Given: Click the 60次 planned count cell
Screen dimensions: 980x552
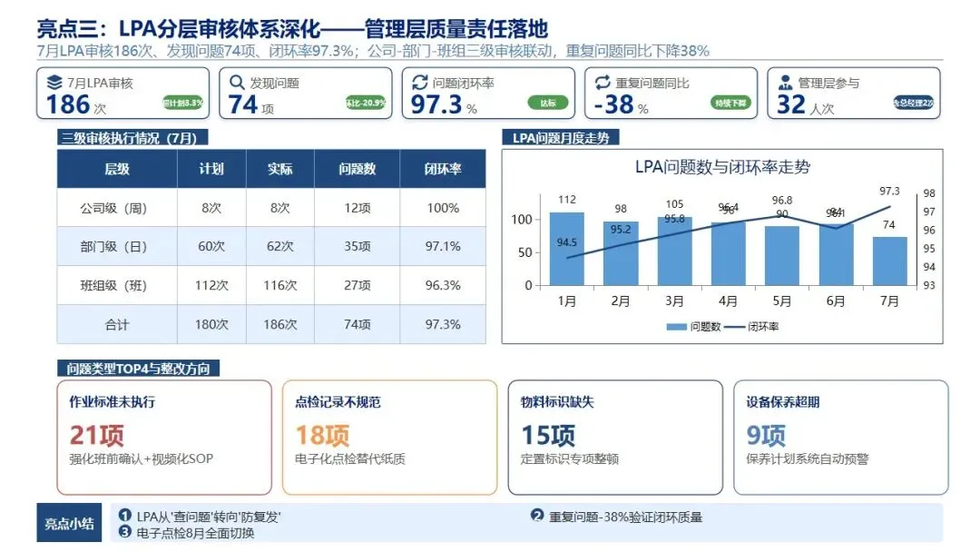Looking at the screenshot, I should click(x=211, y=246).
